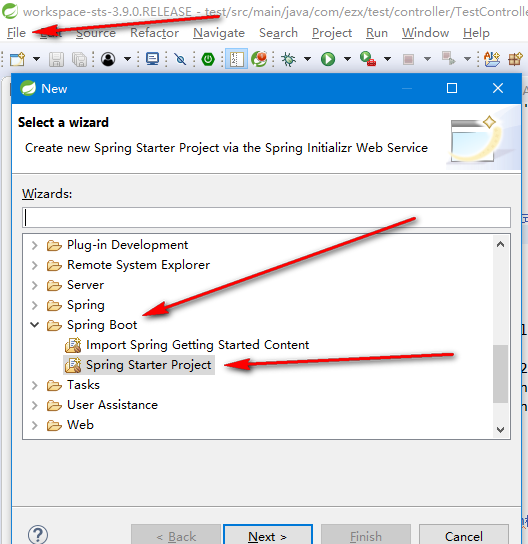Click the Save All toolbar icon
Screen dimensions: 528x544
pos(79,59)
